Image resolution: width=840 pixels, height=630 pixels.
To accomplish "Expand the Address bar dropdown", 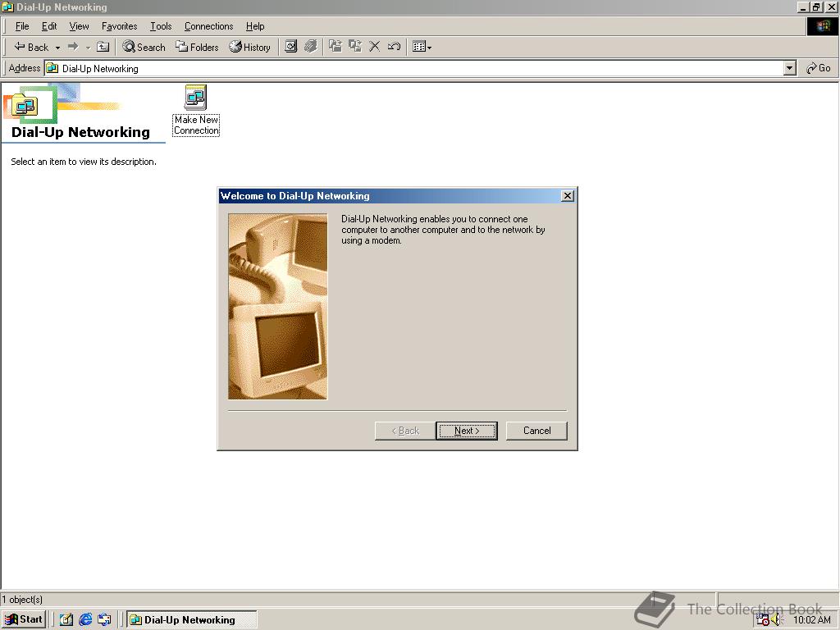I will (x=790, y=69).
